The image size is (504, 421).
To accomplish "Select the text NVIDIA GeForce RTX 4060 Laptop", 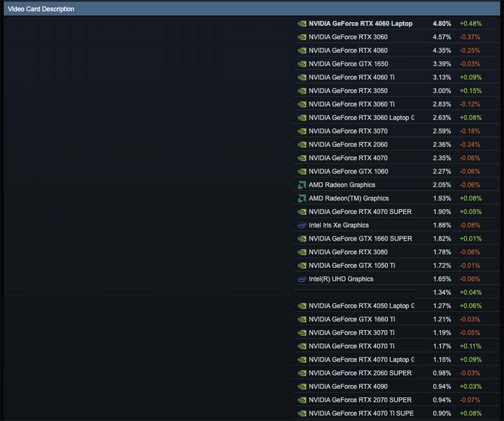I will [360, 24].
